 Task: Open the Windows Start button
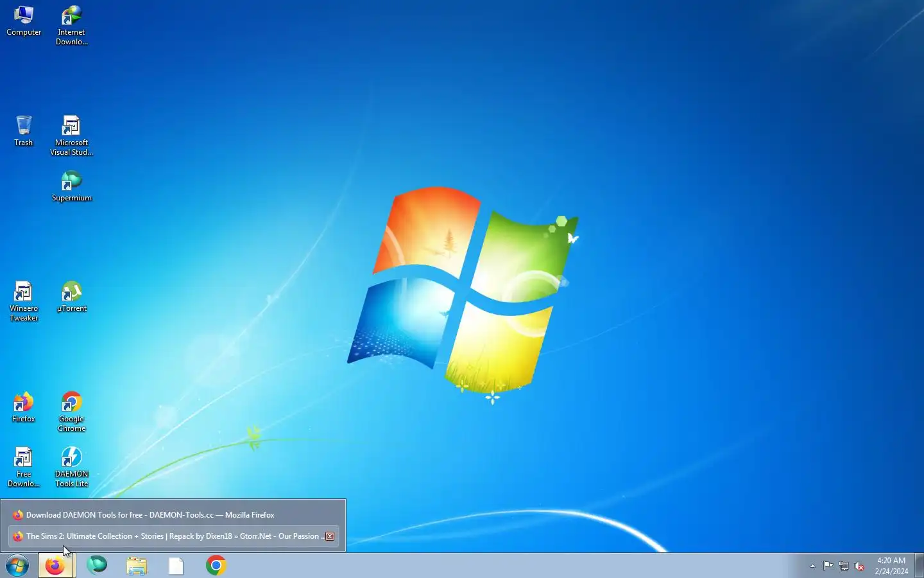coord(17,566)
